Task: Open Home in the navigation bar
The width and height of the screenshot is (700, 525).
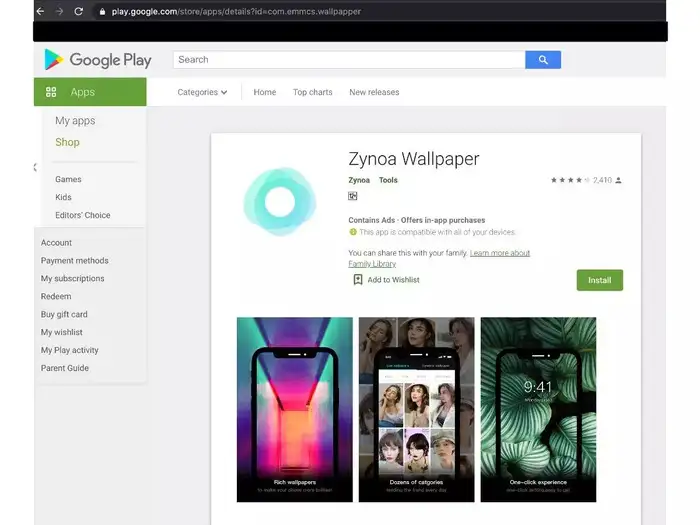Action: (x=265, y=92)
